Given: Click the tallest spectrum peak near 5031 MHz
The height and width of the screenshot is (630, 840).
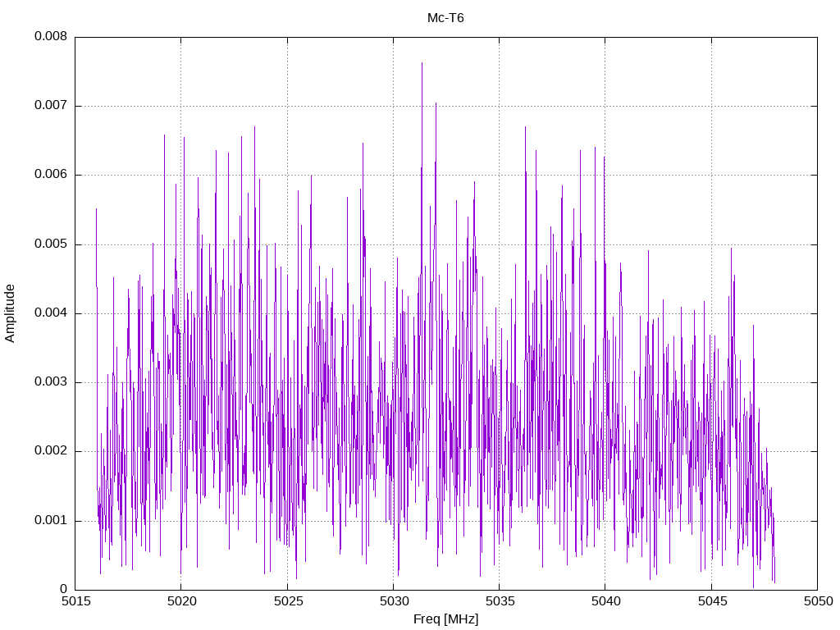Looking at the screenshot, I should tap(422, 64).
